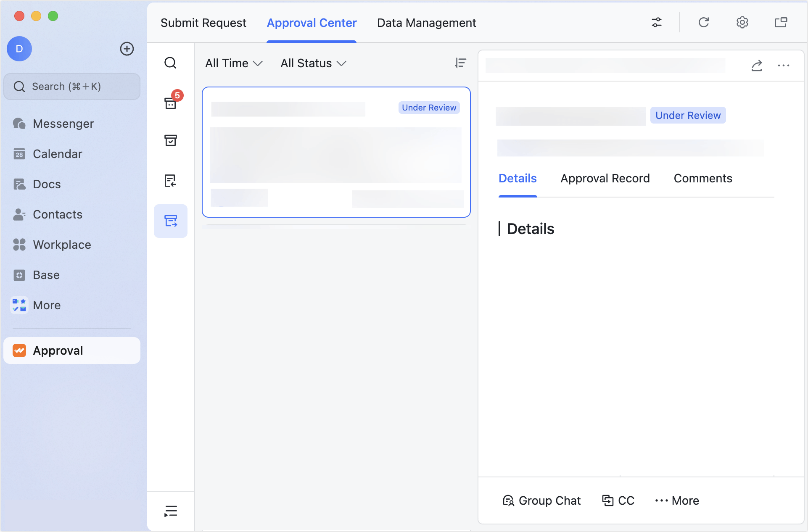This screenshot has width=808, height=532.
Task: Open Approval settings gear
Action: point(742,22)
